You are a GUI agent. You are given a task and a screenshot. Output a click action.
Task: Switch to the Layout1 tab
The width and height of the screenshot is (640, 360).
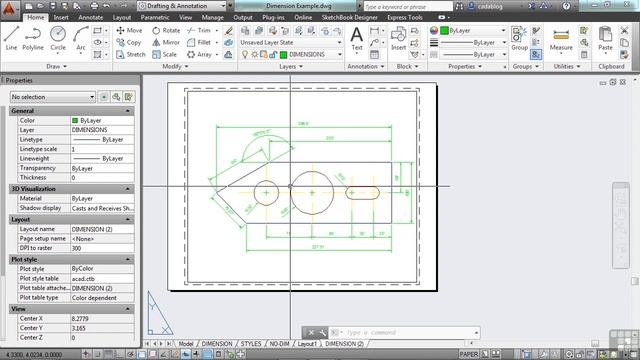pos(307,344)
